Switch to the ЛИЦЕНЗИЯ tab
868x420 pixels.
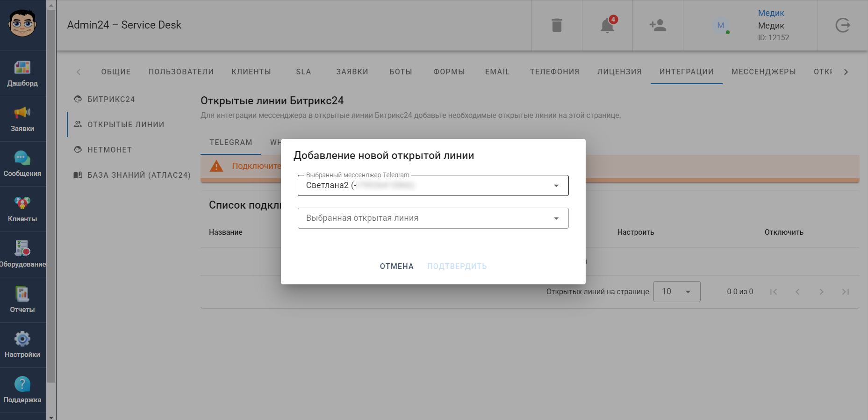pos(619,72)
